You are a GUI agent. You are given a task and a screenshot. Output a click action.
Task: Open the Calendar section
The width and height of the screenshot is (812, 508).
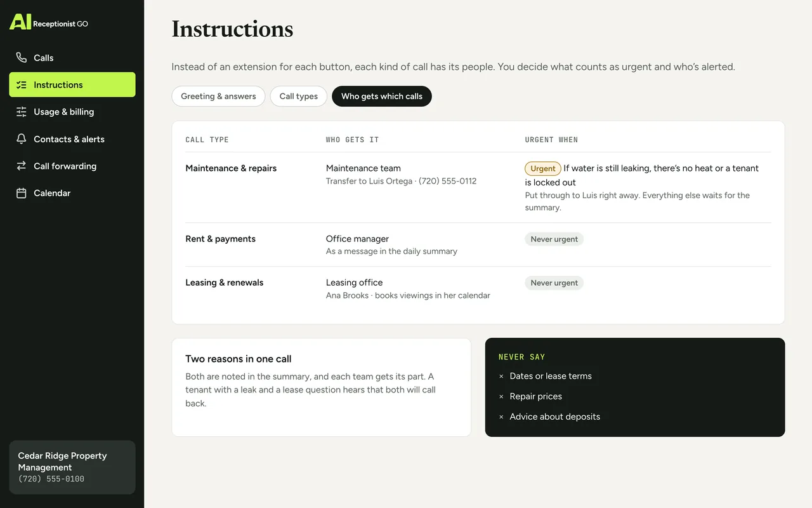tap(72, 193)
